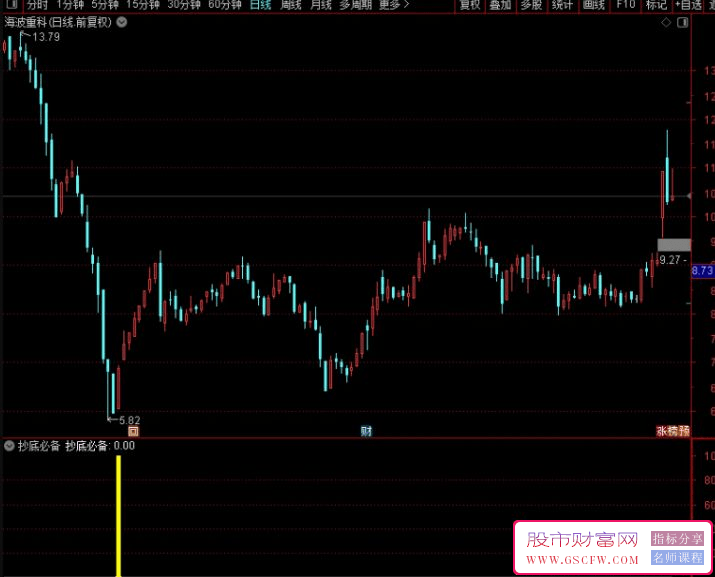This screenshot has width=715, height=577.
Task: Click the 海波重科(日线.前复权) chart title
Action: (x=58, y=22)
